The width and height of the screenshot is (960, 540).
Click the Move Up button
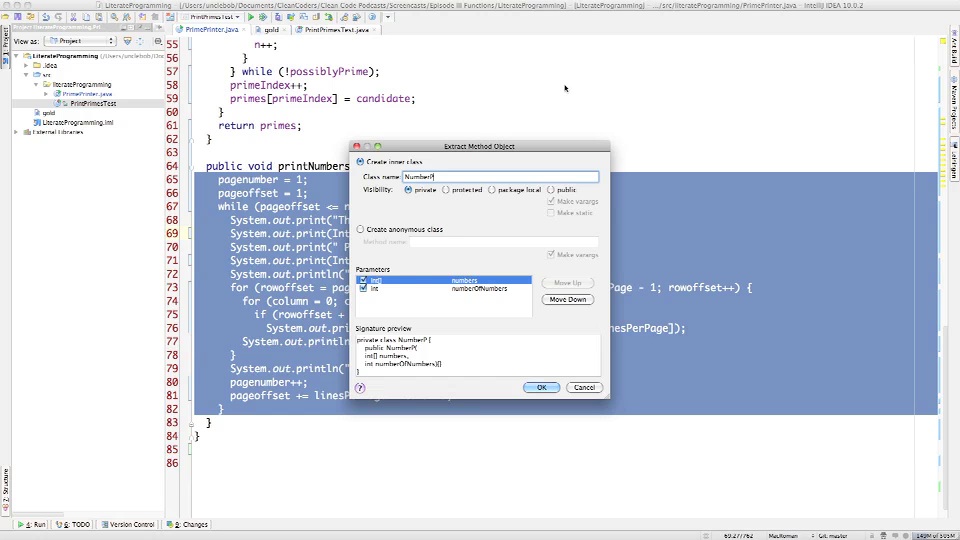click(x=568, y=283)
